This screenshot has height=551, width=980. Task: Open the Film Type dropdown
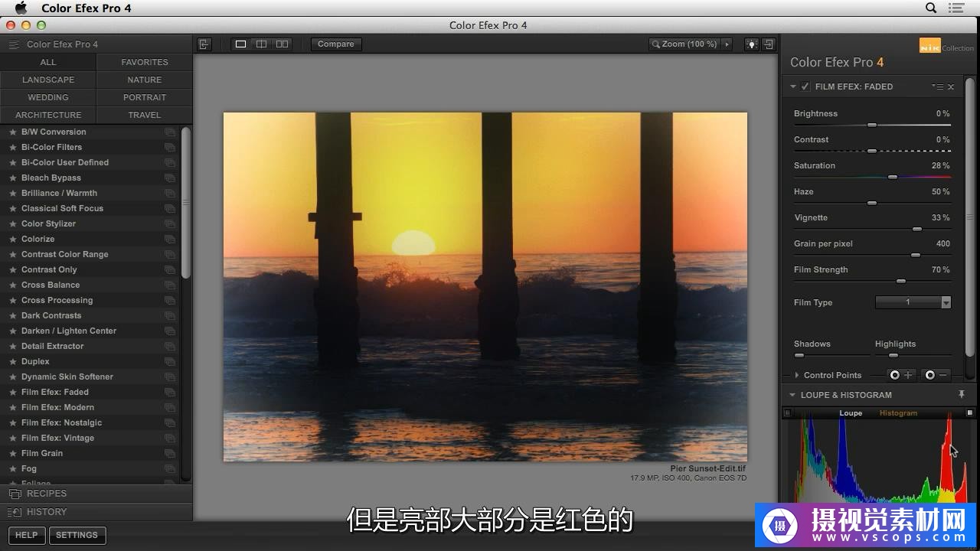point(913,302)
